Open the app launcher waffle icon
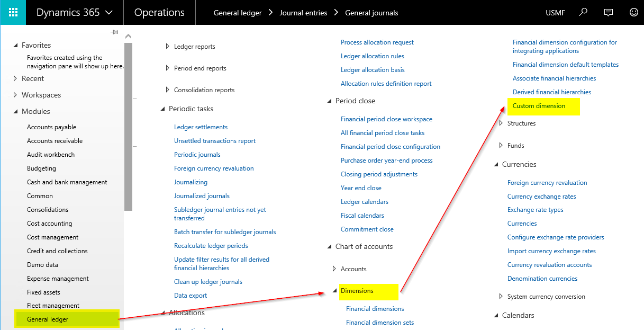The image size is (644, 330). pyautogui.click(x=13, y=12)
